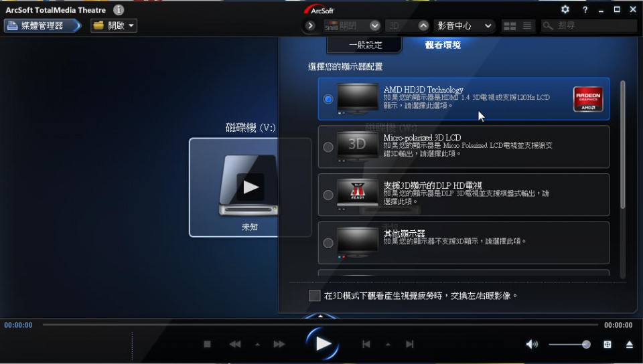Click the Fast forward button

pos(279,345)
